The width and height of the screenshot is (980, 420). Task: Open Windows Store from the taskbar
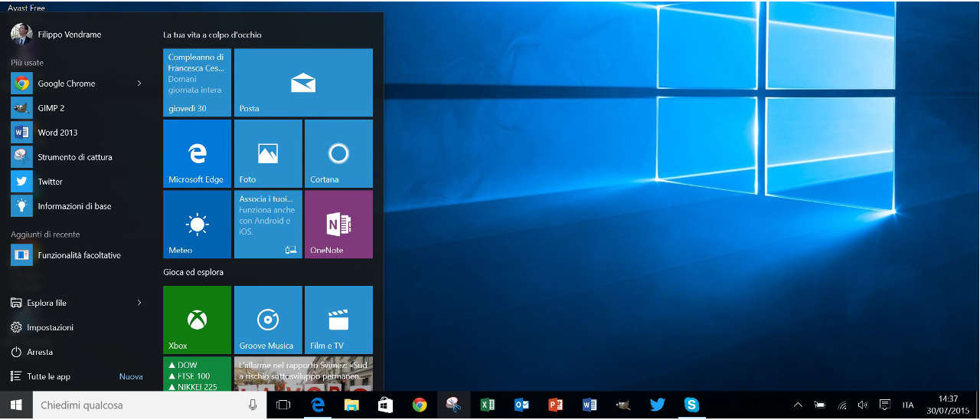[385, 405]
